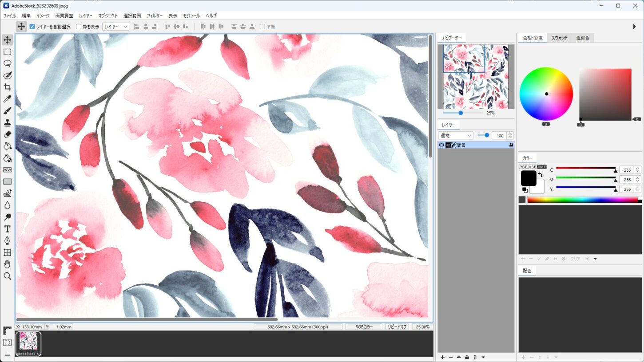Image resolution: width=644 pixels, height=362 pixels.
Task: Open the フィルター menu
Action: click(x=155, y=16)
